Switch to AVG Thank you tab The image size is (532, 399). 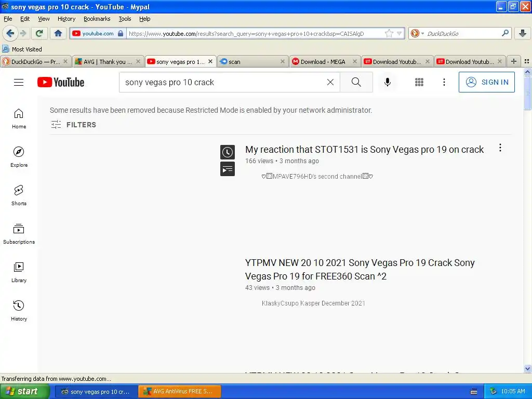(108, 61)
